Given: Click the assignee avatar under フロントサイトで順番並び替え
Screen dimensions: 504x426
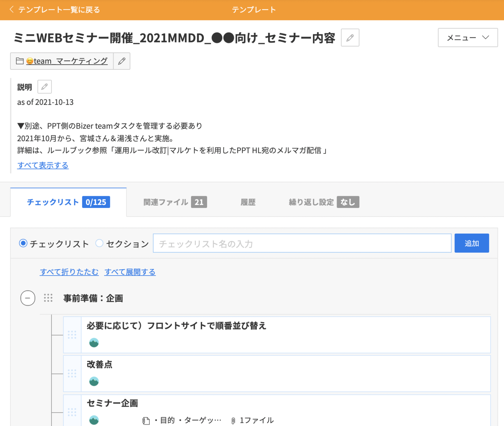Looking at the screenshot, I should coord(94,343).
